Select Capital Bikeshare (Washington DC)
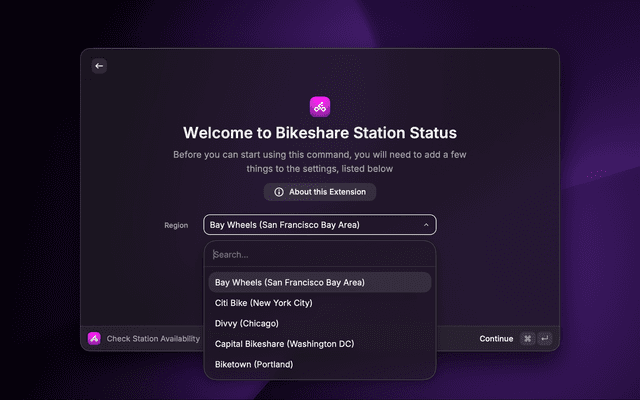The height and width of the screenshot is (400, 640). (284, 344)
